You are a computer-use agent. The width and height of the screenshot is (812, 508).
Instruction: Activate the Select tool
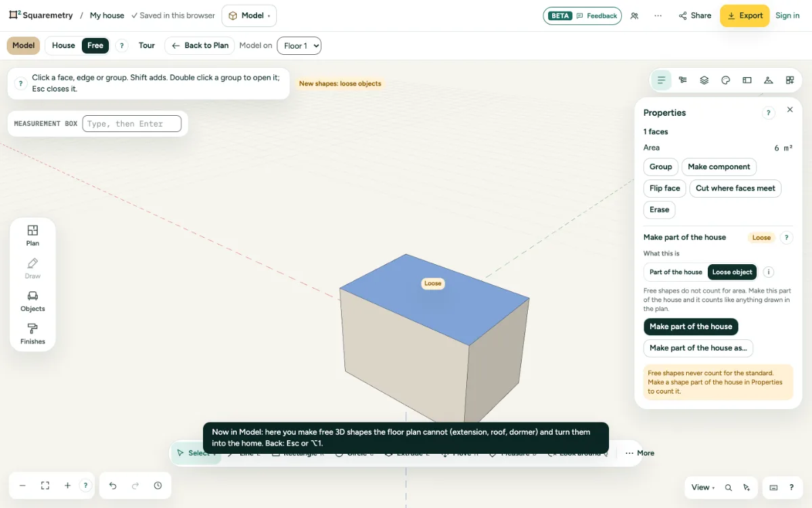(x=196, y=453)
